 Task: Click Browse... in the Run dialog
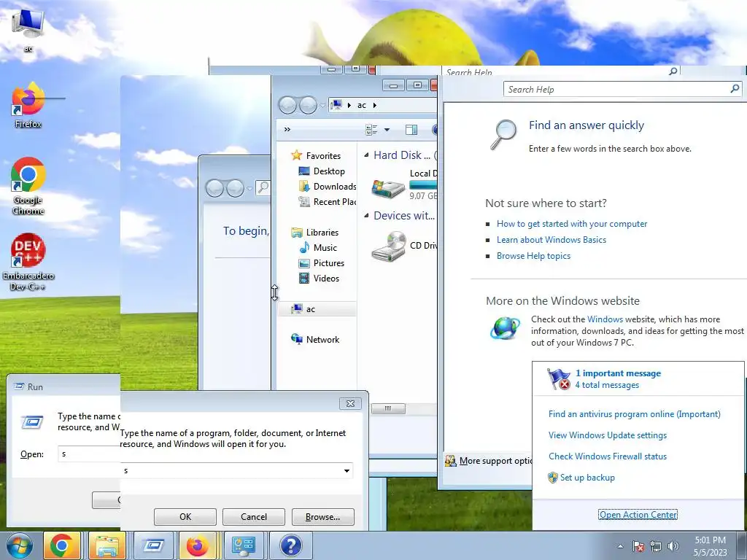[323, 517]
